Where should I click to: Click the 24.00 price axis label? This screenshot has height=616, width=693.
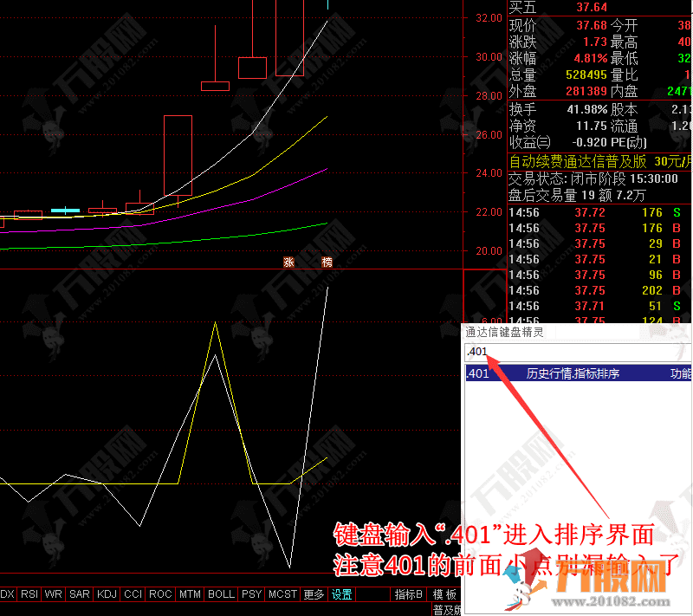point(489,173)
